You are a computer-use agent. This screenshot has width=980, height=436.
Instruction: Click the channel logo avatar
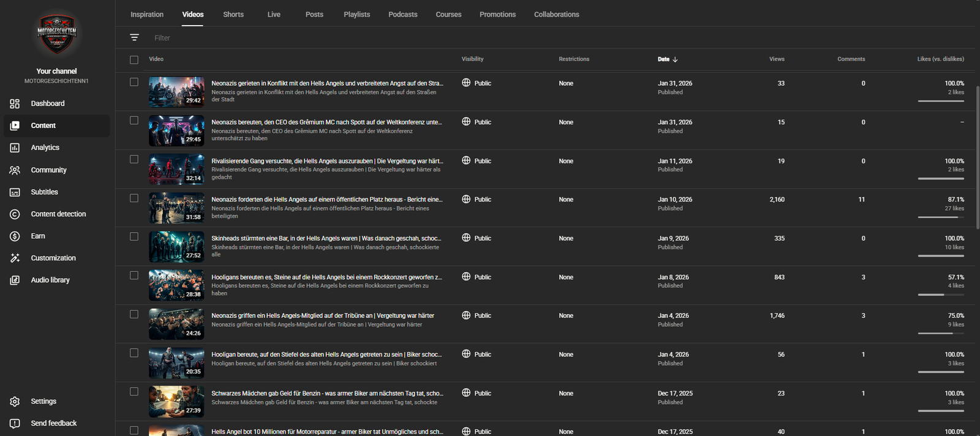tap(56, 34)
